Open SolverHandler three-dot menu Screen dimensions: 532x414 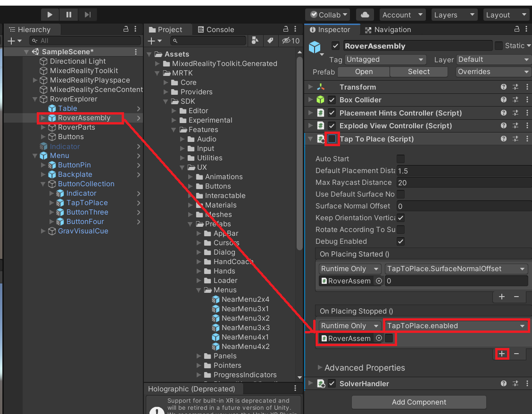point(527,383)
